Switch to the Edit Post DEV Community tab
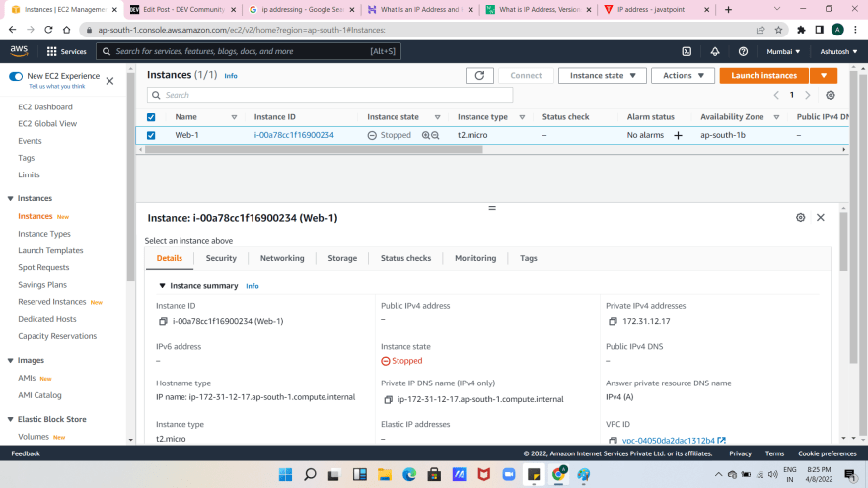The height and width of the screenshot is (488, 868). 182,10
